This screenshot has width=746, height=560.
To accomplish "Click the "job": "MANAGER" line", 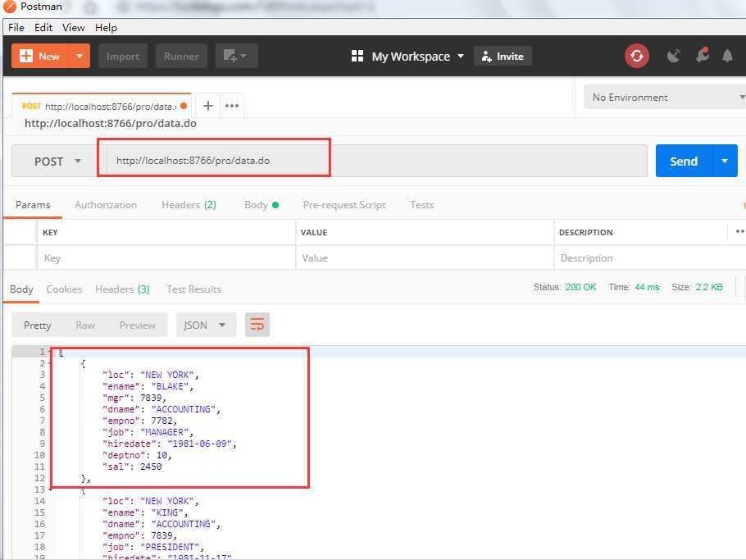I will [x=148, y=432].
